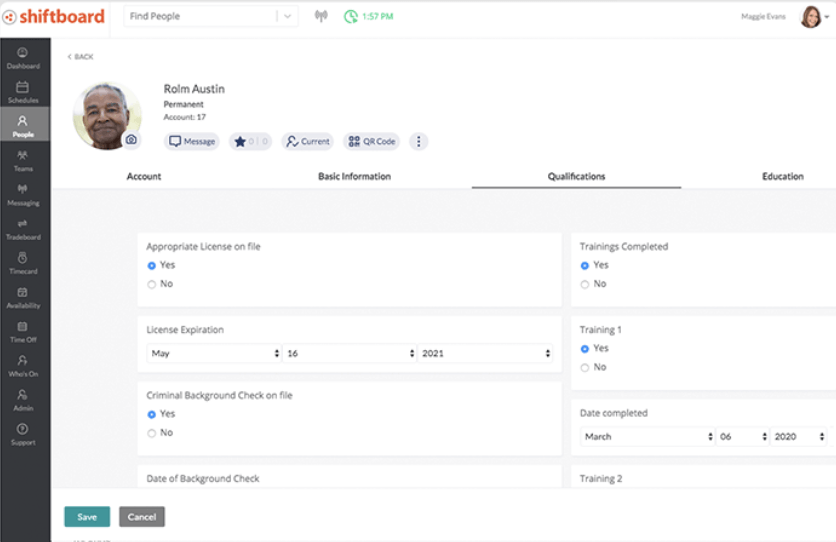Open the QR Code for Rolm Austin
Viewport: 836px width, 542px height.
(x=371, y=142)
